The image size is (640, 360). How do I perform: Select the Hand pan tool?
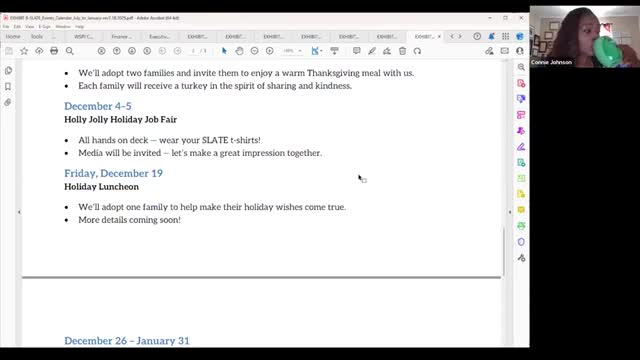click(239, 51)
